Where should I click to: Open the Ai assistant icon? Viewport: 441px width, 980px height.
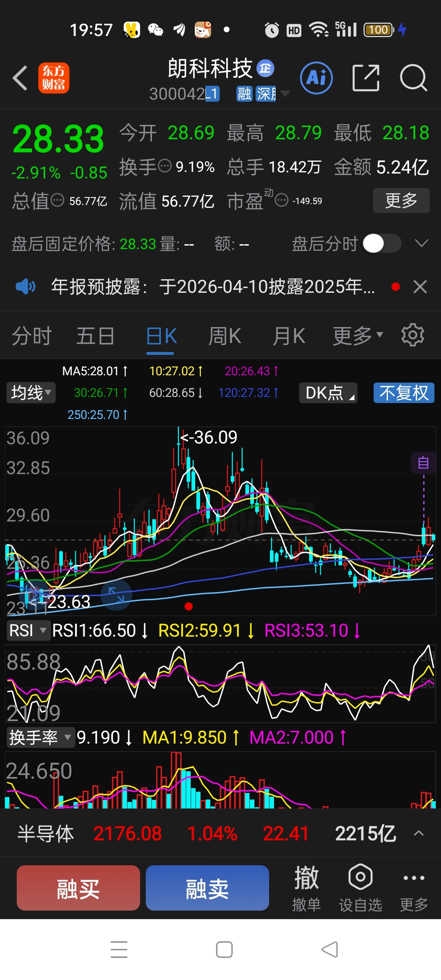point(316,78)
